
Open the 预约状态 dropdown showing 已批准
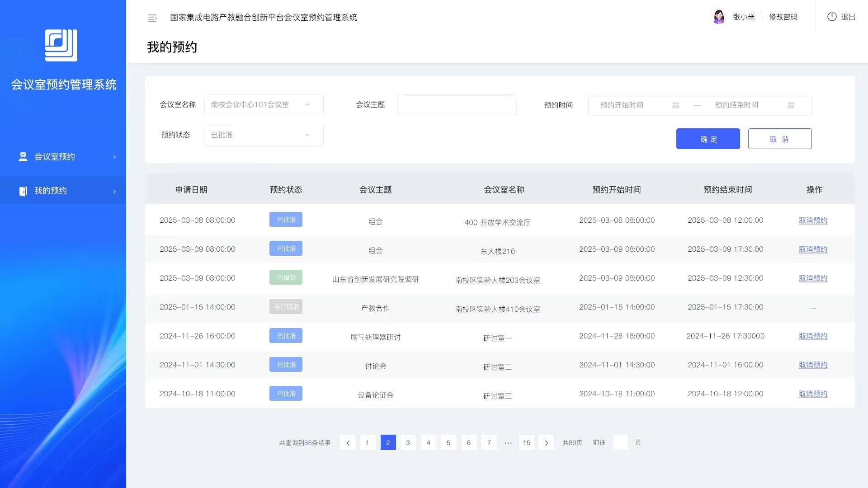(264, 135)
